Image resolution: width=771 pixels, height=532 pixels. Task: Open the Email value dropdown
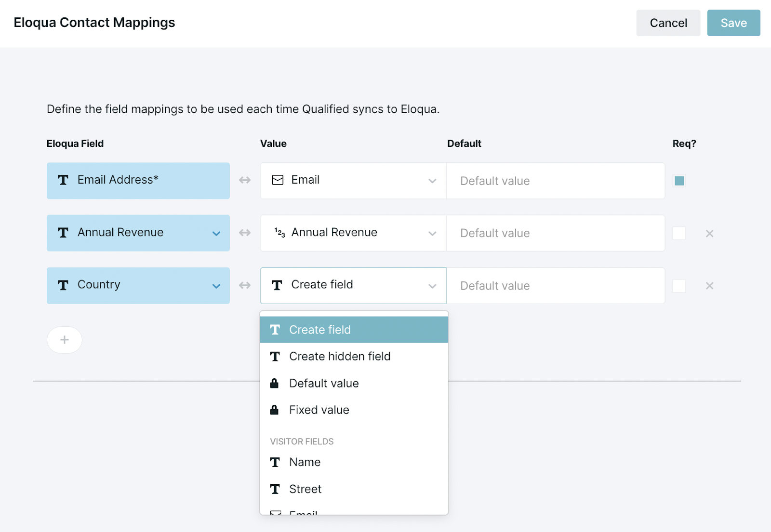point(353,181)
